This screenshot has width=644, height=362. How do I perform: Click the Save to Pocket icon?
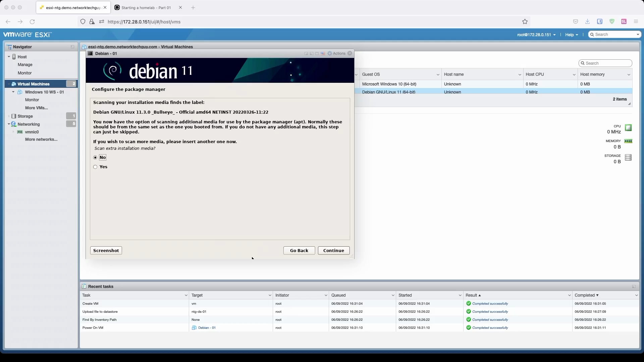click(576, 22)
